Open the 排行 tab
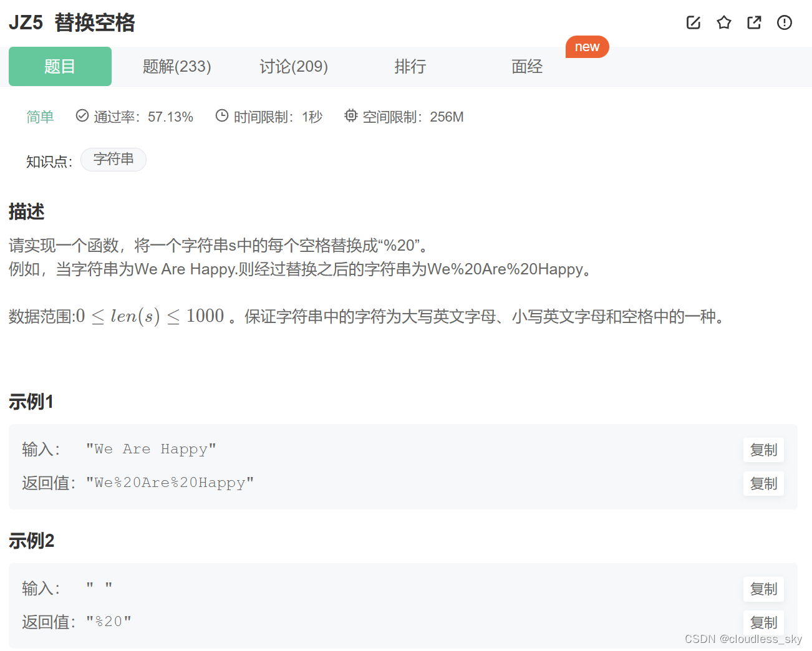 coord(410,66)
